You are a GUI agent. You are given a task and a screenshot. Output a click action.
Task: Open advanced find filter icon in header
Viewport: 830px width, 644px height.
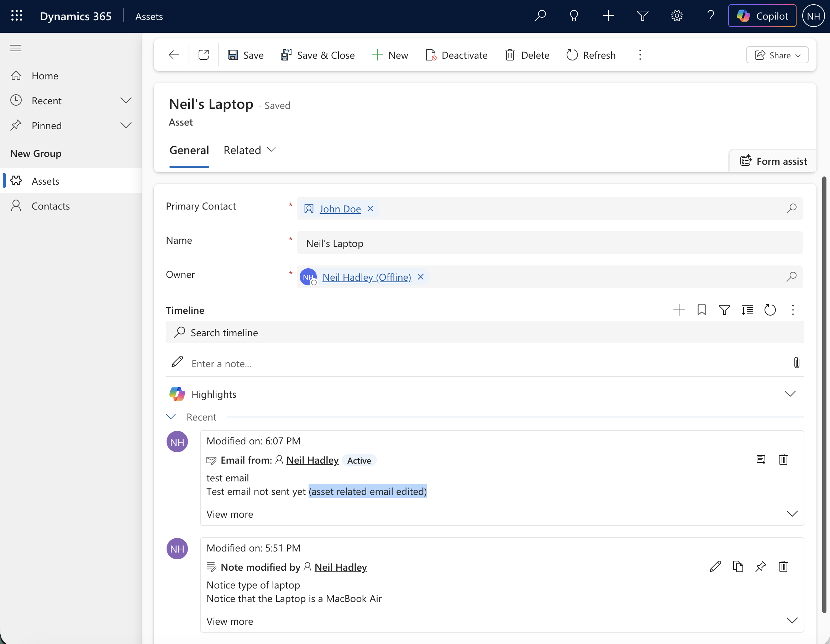pos(643,16)
